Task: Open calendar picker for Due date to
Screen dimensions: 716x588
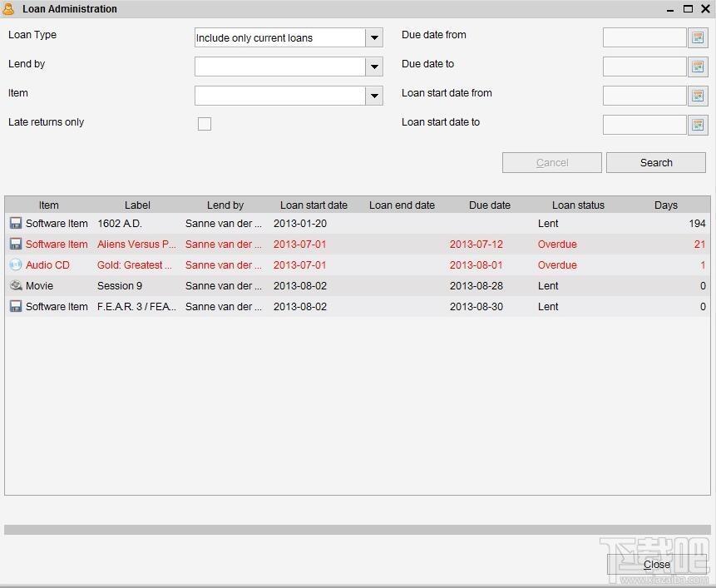Action: [697, 67]
